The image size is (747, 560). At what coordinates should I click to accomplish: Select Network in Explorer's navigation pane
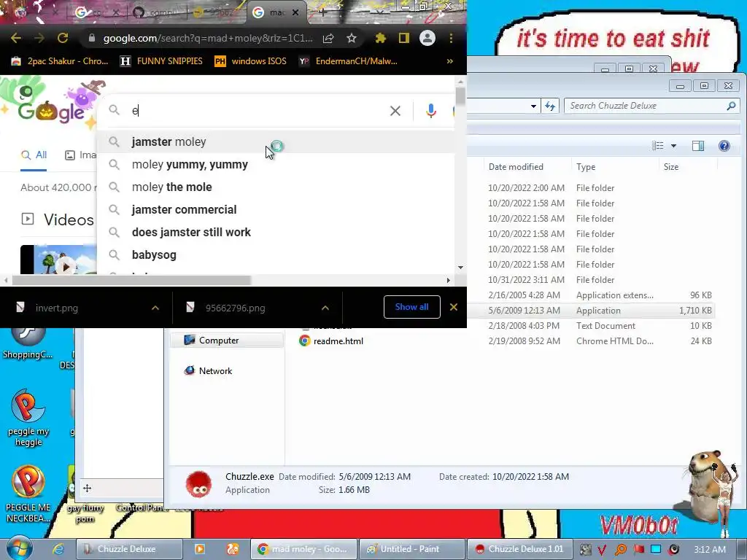click(208, 371)
